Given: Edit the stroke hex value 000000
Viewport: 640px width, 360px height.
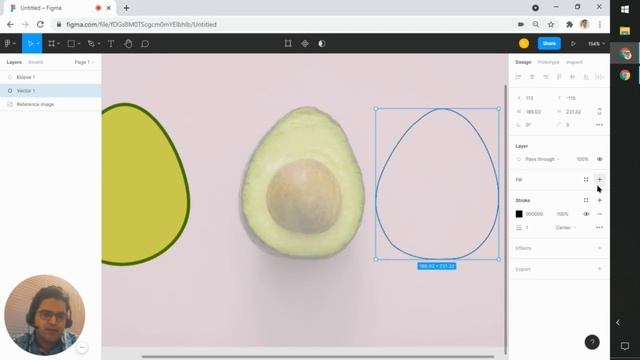Looking at the screenshot, I should point(534,214).
